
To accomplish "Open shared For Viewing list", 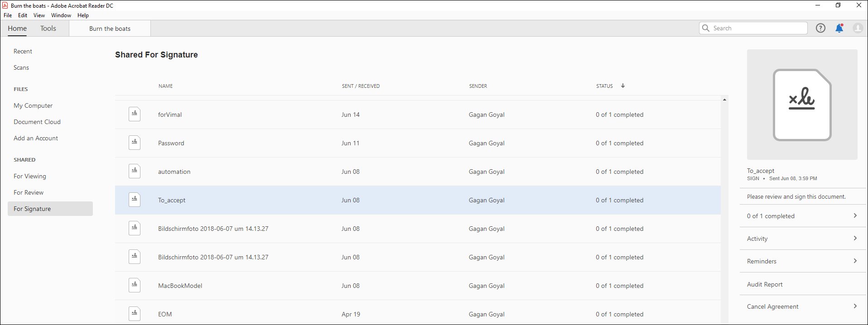I will (30, 176).
